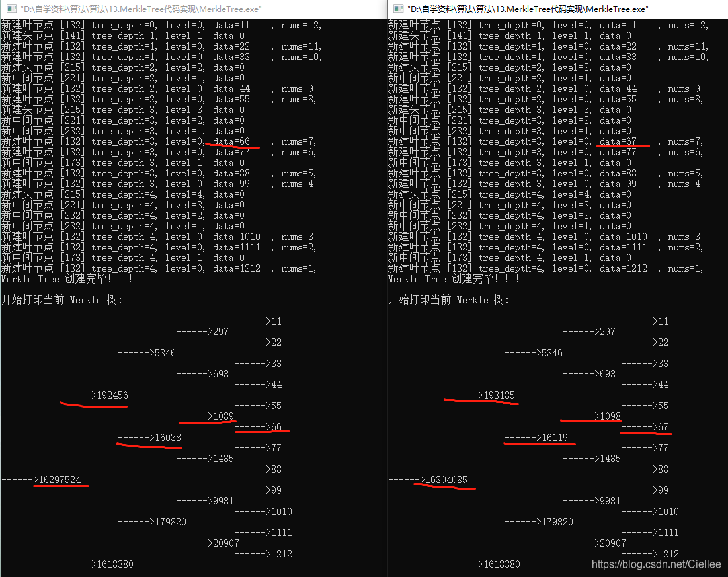Click data=66 in the left console
The width and height of the screenshot is (728, 577).
click(x=231, y=141)
